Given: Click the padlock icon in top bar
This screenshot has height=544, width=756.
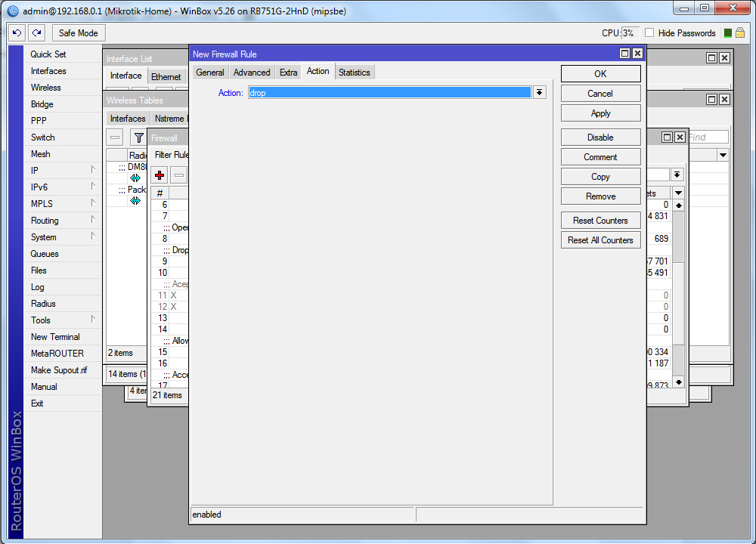Looking at the screenshot, I should [x=740, y=33].
